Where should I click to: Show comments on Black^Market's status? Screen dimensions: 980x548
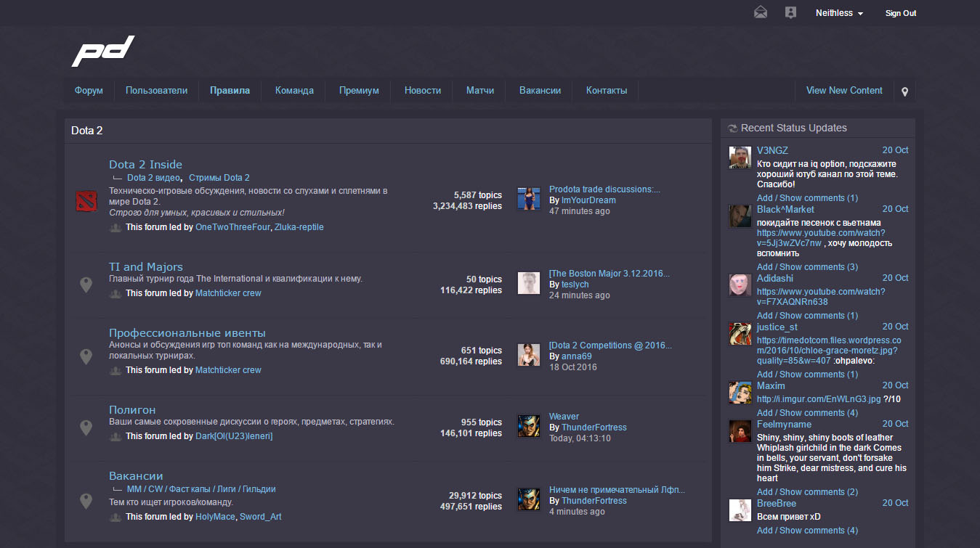click(x=807, y=267)
